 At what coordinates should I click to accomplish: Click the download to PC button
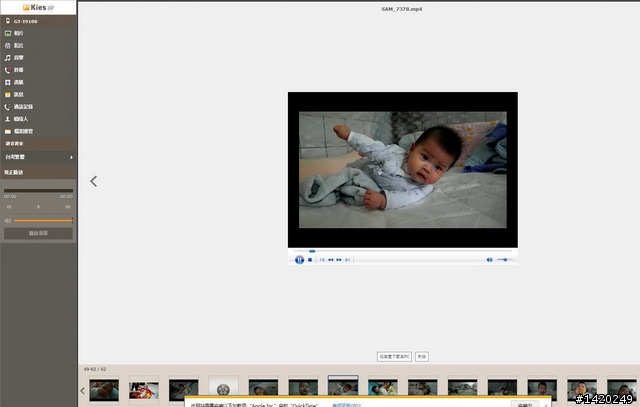tap(394, 356)
